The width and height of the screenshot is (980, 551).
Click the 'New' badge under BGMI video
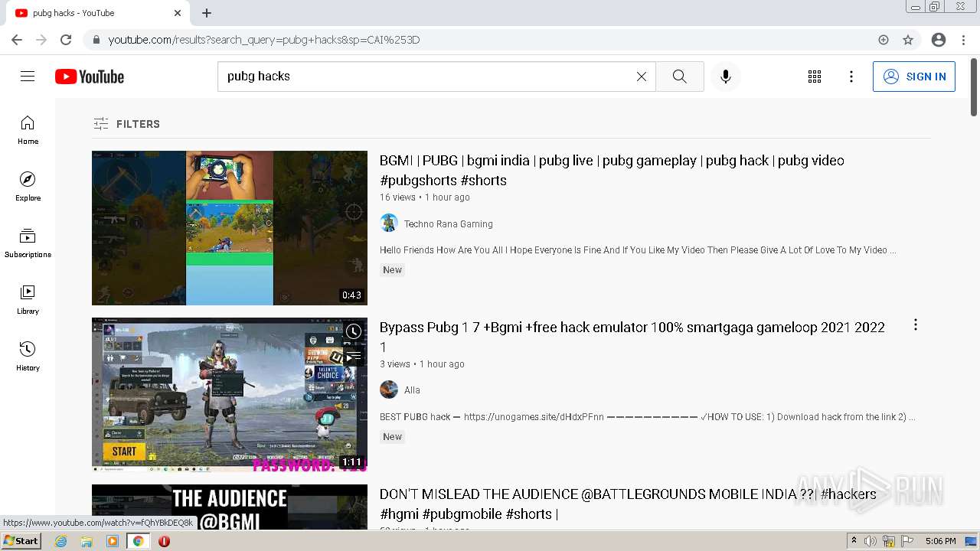393,269
